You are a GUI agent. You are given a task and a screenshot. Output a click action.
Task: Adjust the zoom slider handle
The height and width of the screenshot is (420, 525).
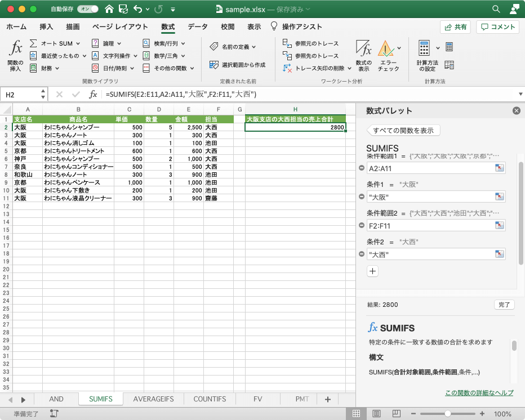coord(448,414)
